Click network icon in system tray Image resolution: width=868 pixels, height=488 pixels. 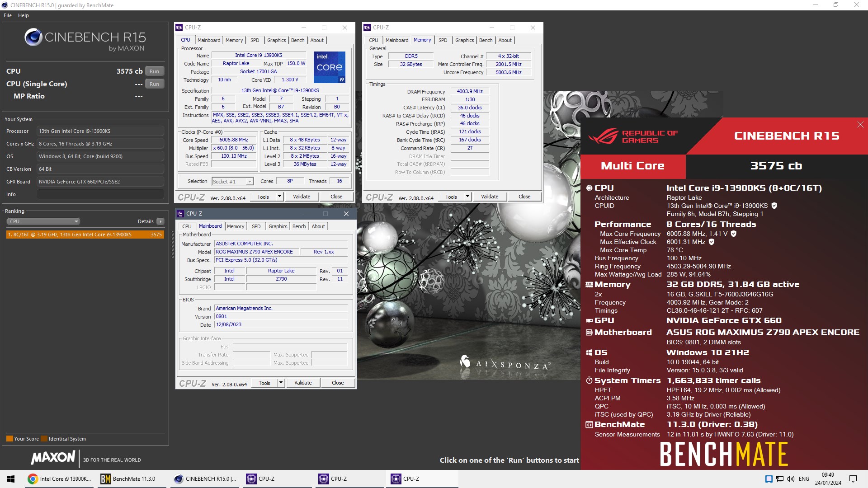tap(780, 479)
